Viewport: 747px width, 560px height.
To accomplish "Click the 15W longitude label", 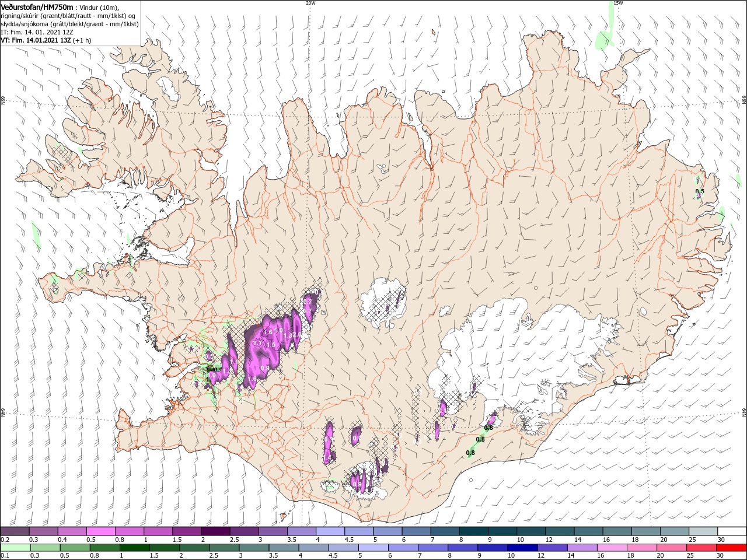I will (x=619, y=3).
